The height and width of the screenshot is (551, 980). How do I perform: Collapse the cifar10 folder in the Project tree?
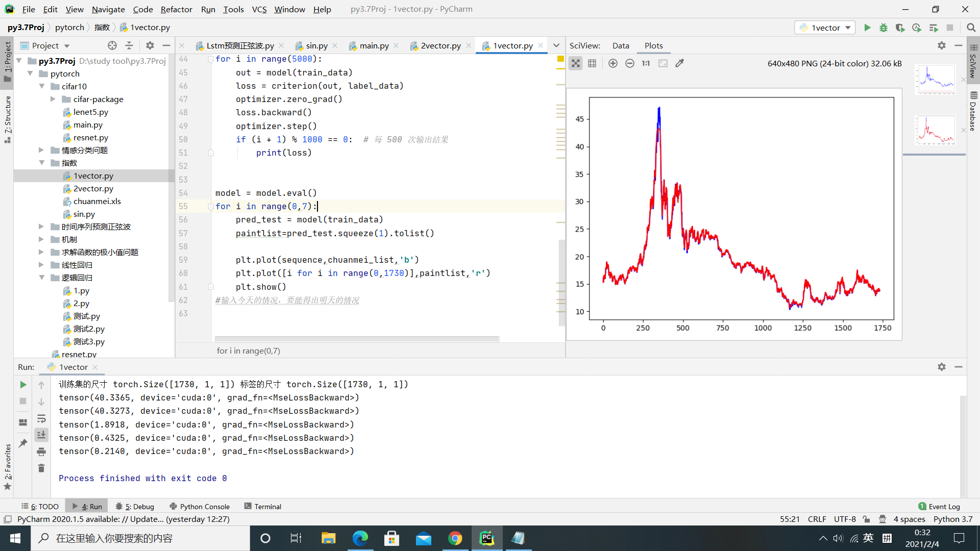pyautogui.click(x=41, y=86)
